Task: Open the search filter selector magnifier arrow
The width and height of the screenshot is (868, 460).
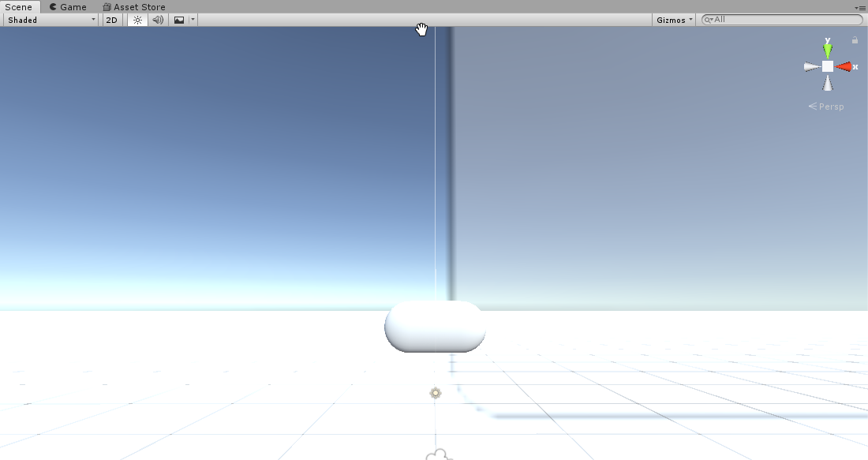Action: click(708, 19)
